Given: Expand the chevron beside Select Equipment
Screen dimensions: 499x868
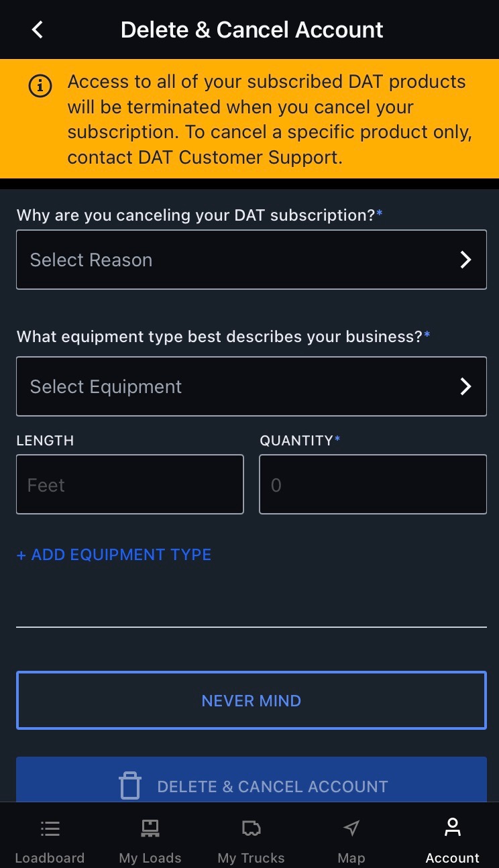Looking at the screenshot, I should pos(465,386).
